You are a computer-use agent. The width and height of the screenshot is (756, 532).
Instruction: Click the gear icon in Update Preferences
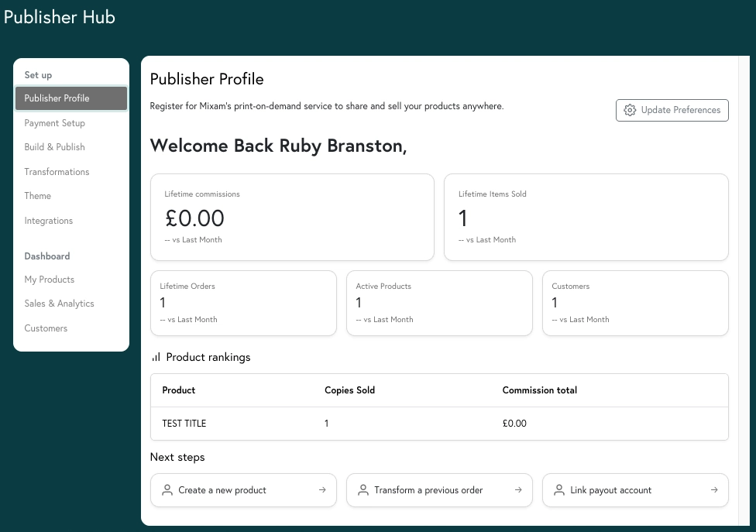pyautogui.click(x=630, y=110)
